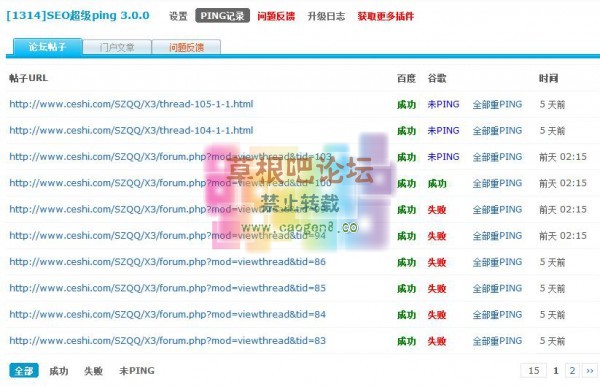This screenshot has width=600, height=387.
Task: Click 失败 Google status in tid=84 row
Action: point(437,315)
